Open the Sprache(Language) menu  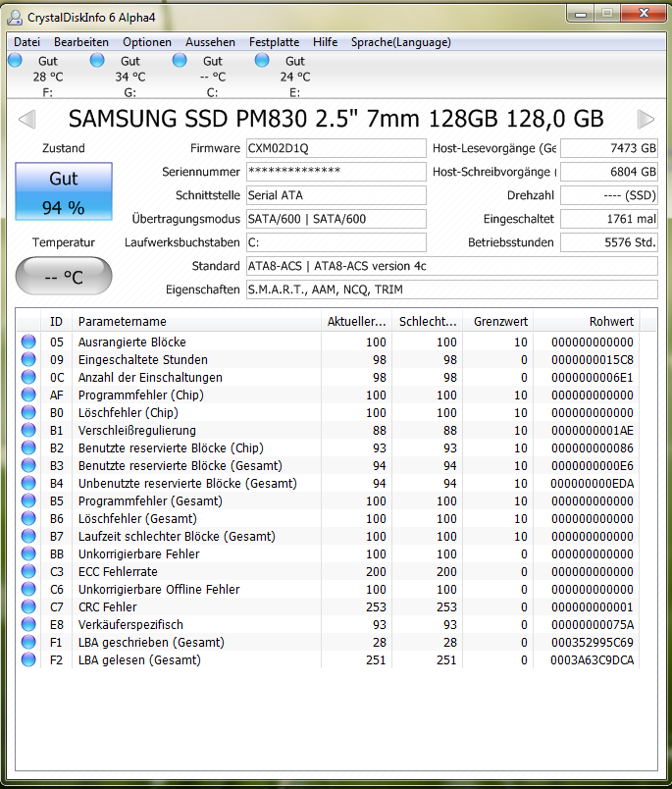click(401, 42)
